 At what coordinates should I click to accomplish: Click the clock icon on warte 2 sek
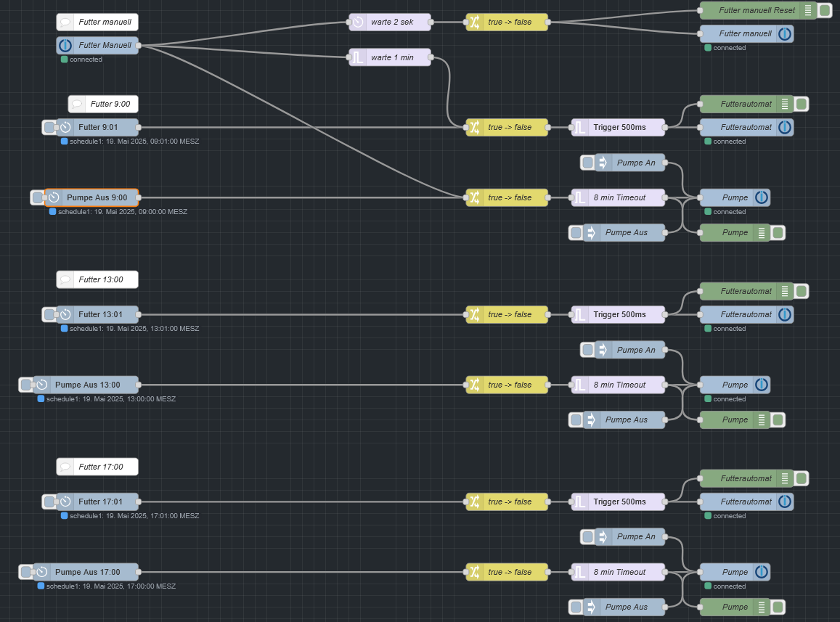pos(357,22)
